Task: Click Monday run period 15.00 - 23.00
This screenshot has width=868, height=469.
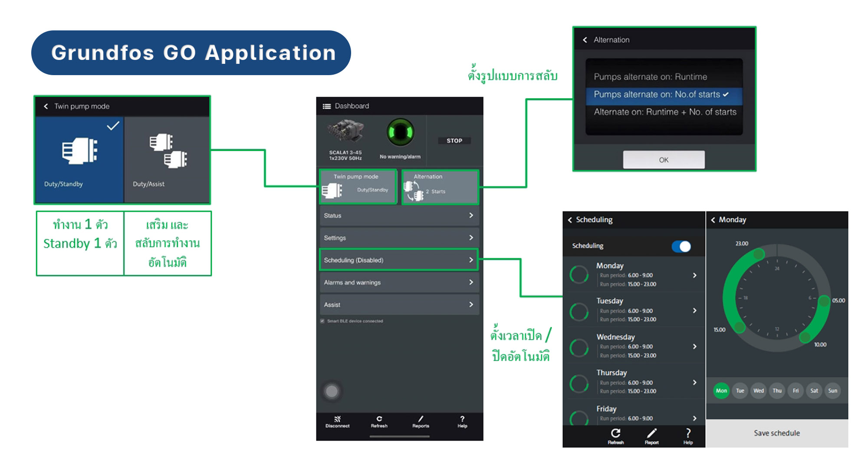Action: tap(628, 284)
